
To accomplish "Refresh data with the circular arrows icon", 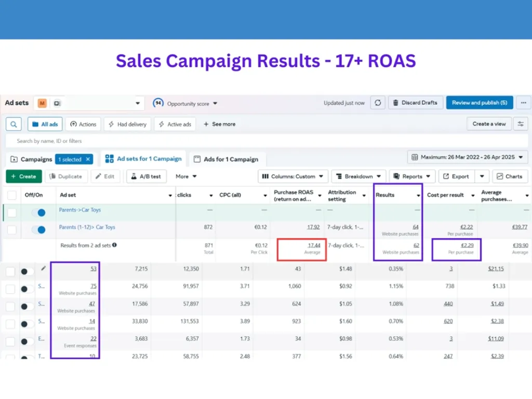I will pyautogui.click(x=378, y=103).
